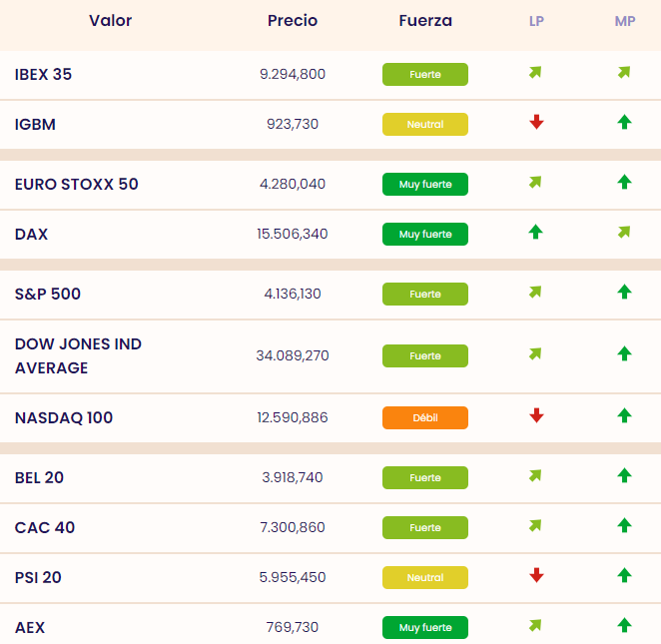Click the S&P 500 MP up arrow
This screenshot has width=661, height=644.
click(624, 293)
